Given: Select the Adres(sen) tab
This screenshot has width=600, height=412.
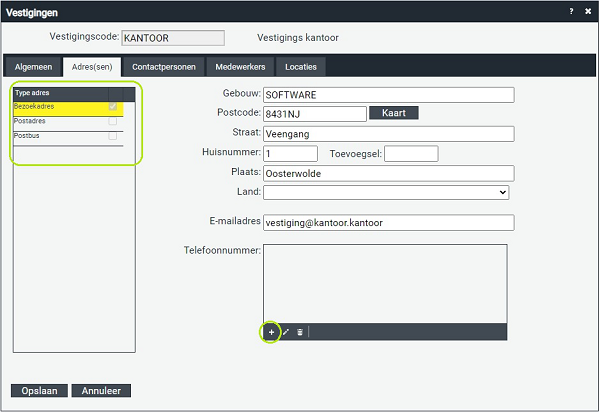Looking at the screenshot, I should coord(92,67).
